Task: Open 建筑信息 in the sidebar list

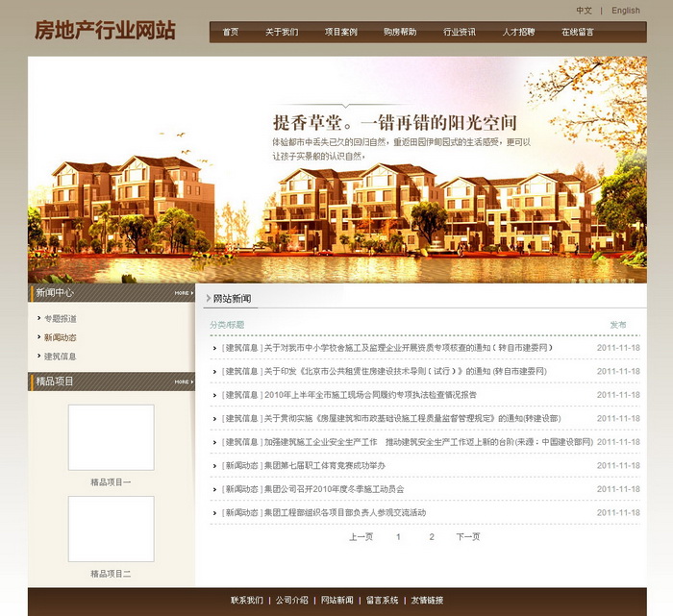Action: [60, 357]
